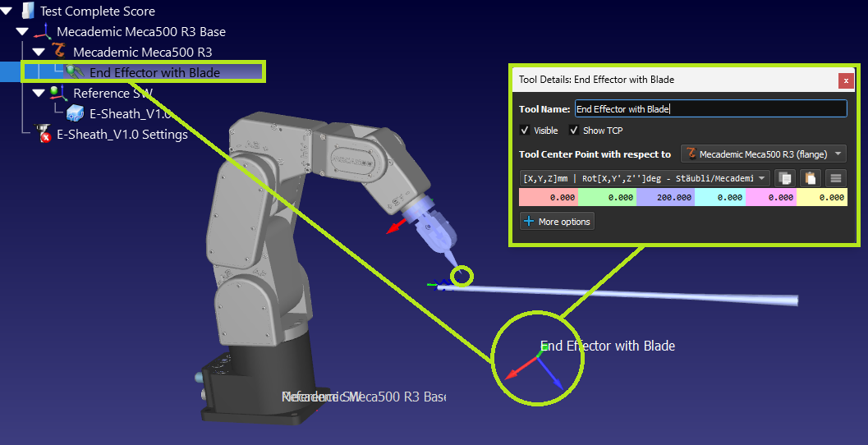Collapse the Reference SW tree node

(39, 93)
